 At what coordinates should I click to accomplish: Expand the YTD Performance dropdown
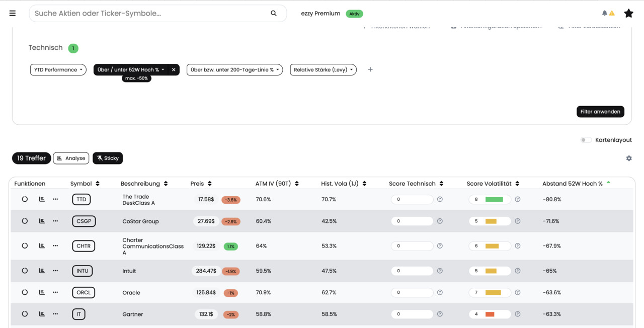coord(58,70)
